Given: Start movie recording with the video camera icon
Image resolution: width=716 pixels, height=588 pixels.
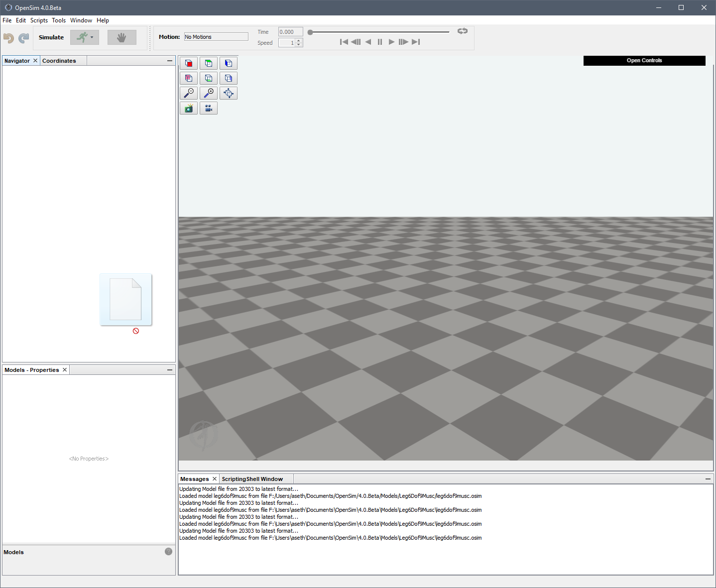Looking at the screenshot, I should tap(209, 108).
